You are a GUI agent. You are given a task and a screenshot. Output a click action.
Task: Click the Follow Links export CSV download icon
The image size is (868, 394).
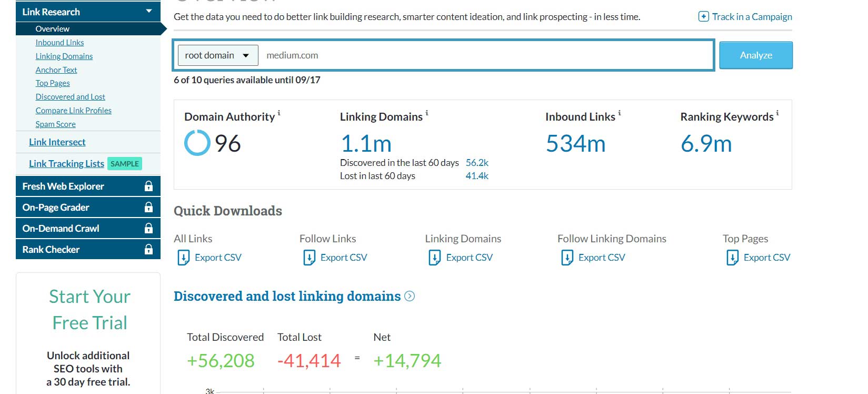[309, 258]
